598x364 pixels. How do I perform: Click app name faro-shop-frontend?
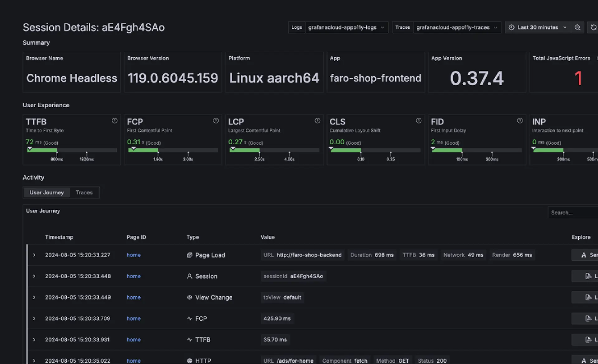(x=376, y=78)
